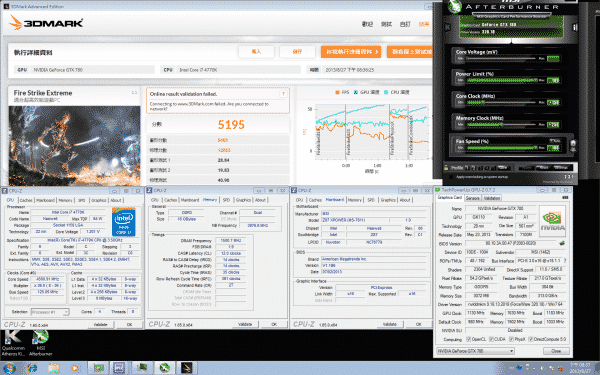
Task: Open the About tab in first CPU-Z window
Action: tap(116, 200)
